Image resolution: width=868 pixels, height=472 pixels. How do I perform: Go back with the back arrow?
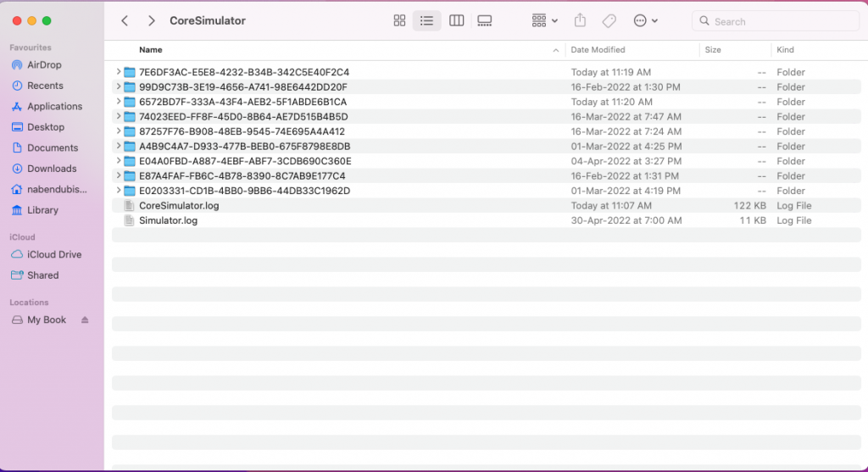click(x=125, y=21)
